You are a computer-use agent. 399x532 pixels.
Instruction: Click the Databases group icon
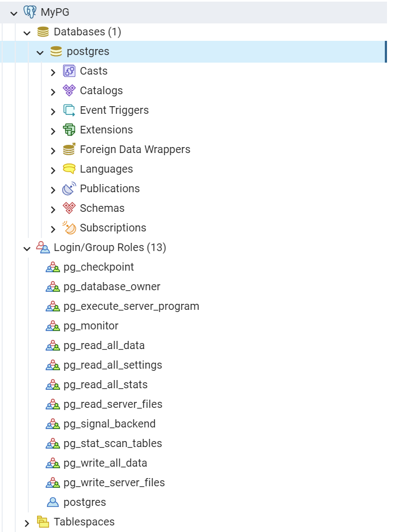[x=43, y=32]
